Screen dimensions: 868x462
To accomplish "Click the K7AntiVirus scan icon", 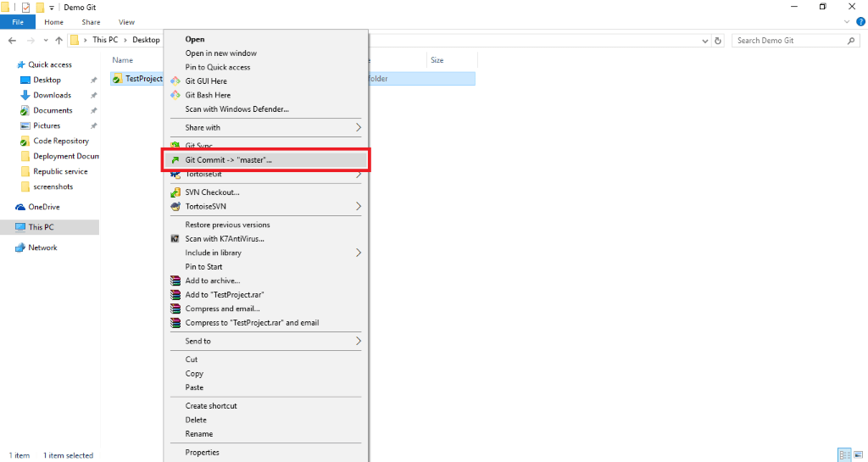I will (175, 239).
